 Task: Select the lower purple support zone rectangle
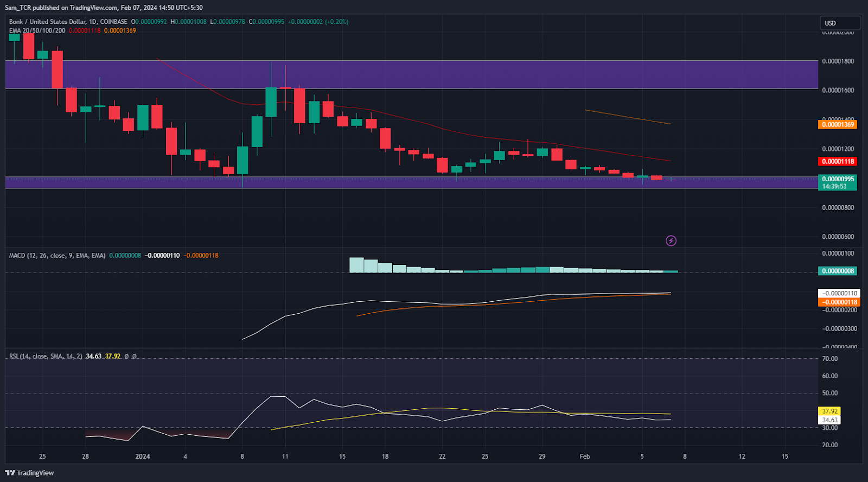[x=411, y=182]
